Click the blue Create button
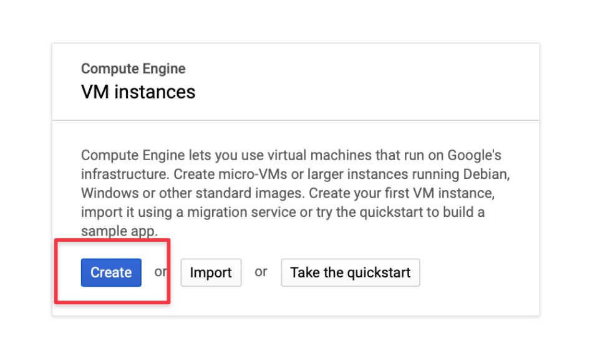The height and width of the screenshot is (364, 610). pyautogui.click(x=111, y=273)
